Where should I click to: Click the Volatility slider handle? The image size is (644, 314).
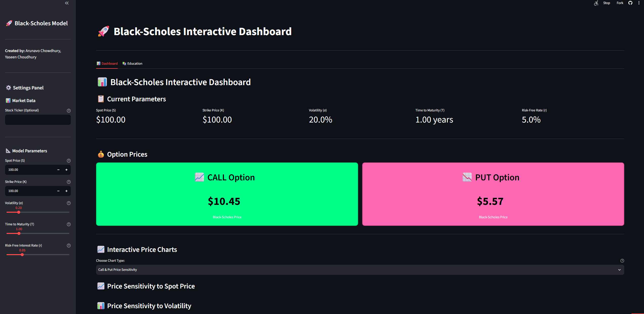pos(19,212)
